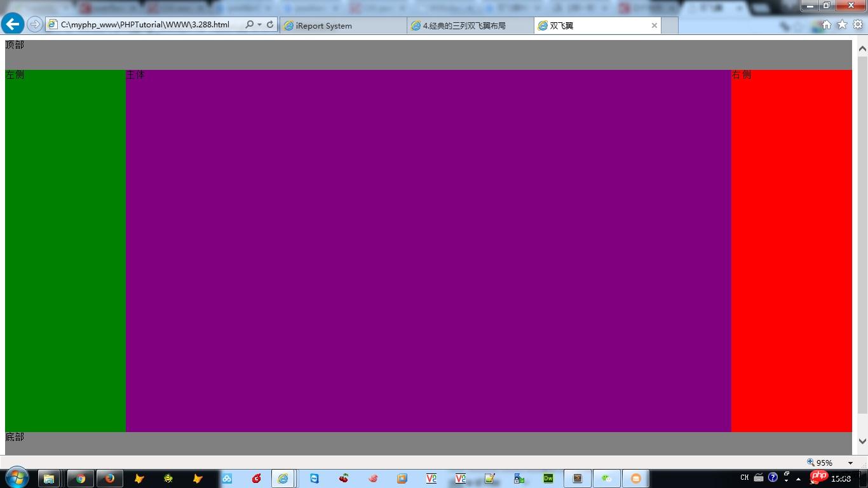868x488 pixels.
Task: Click the magnifier search icon in address bar
Action: (x=249, y=25)
